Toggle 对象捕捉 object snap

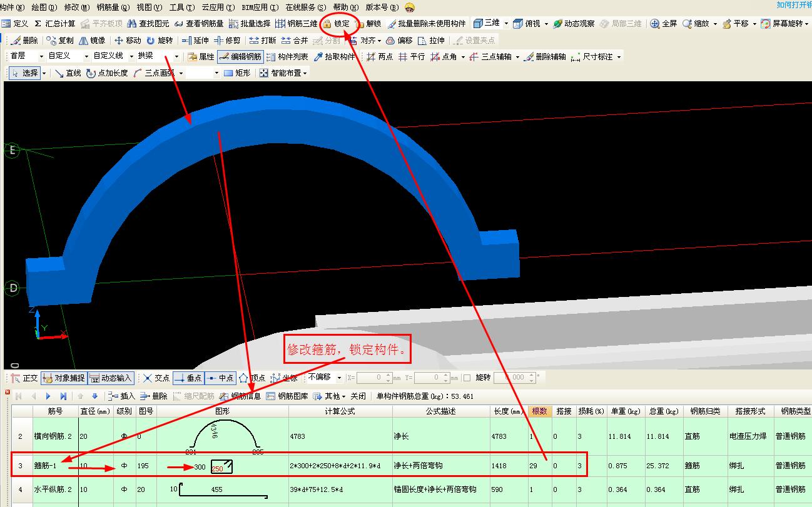pos(63,378)
